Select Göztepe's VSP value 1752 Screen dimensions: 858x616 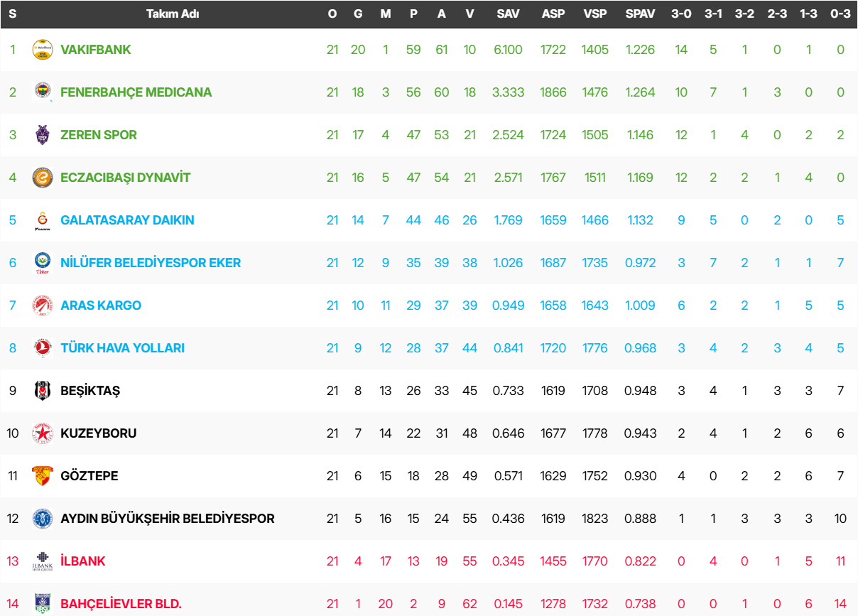(595, 476)
